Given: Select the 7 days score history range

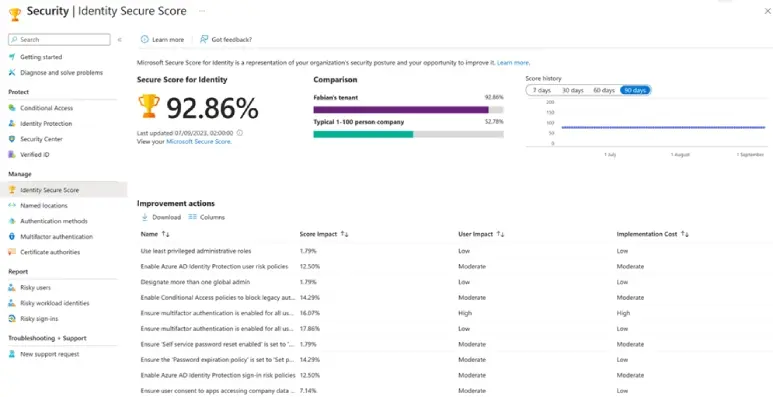Looking at the screenshot, I should click(541, 90).
